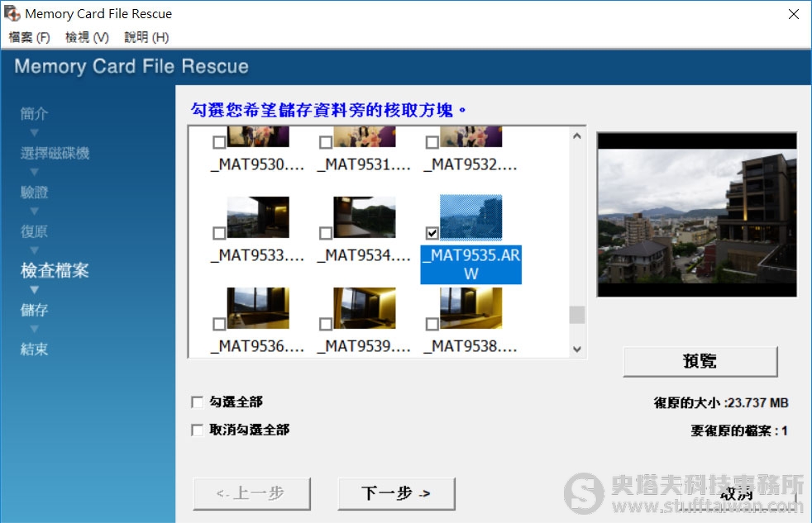Screen dimensions: 812x523
Task: Select the _MAT9532 thumbnail image
Action: pos(470,136)
